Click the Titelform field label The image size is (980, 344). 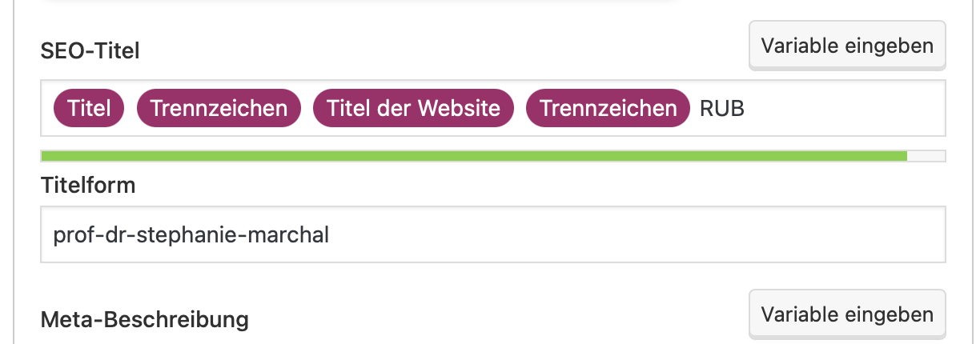pos(88,186)
